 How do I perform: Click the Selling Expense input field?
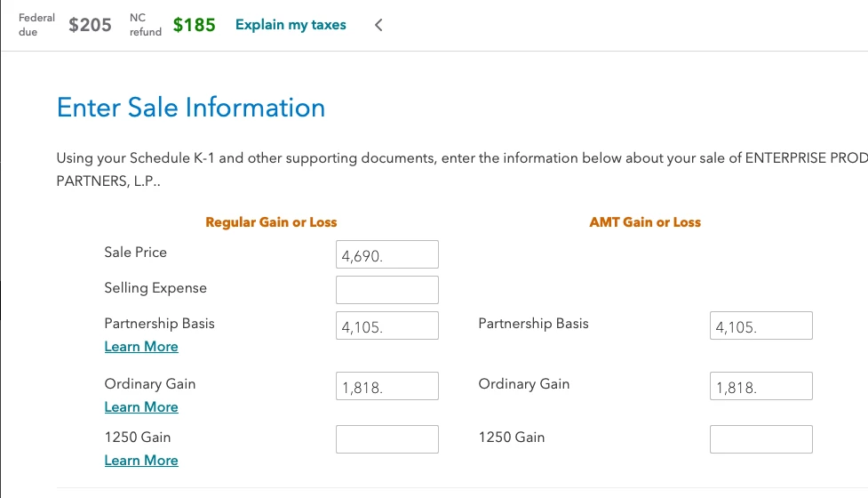(387, 290)
